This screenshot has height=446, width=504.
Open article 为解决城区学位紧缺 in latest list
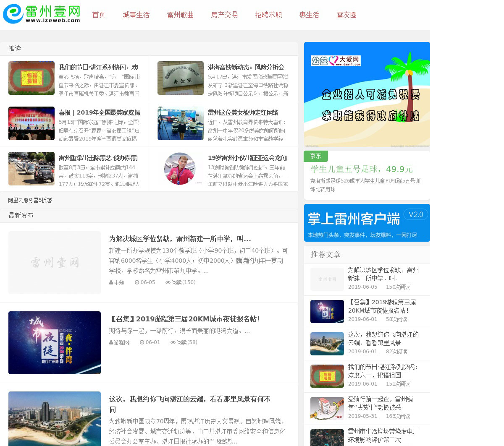(180, 239)
